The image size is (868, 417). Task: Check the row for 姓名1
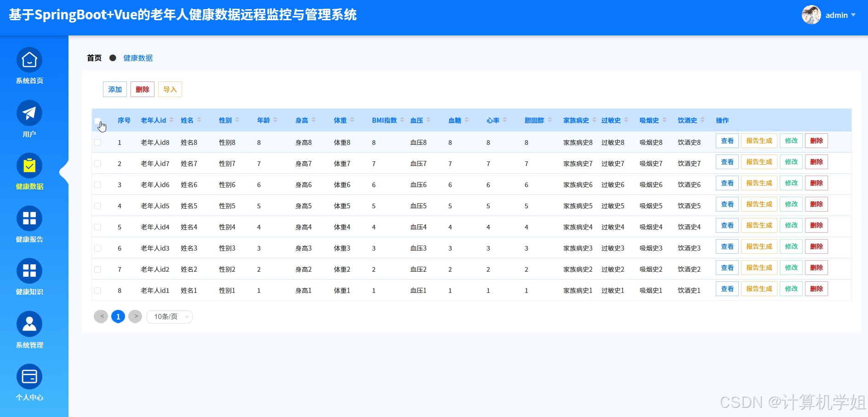tap(97, 291)
